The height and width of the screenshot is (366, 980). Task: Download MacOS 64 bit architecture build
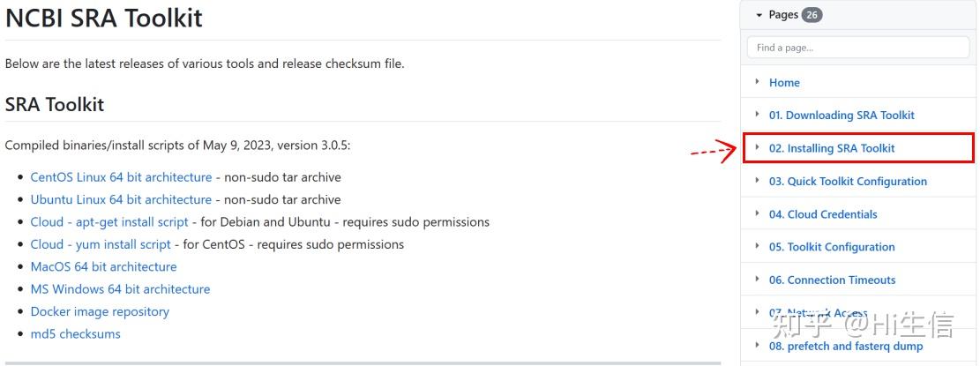(x=103, y=266)
